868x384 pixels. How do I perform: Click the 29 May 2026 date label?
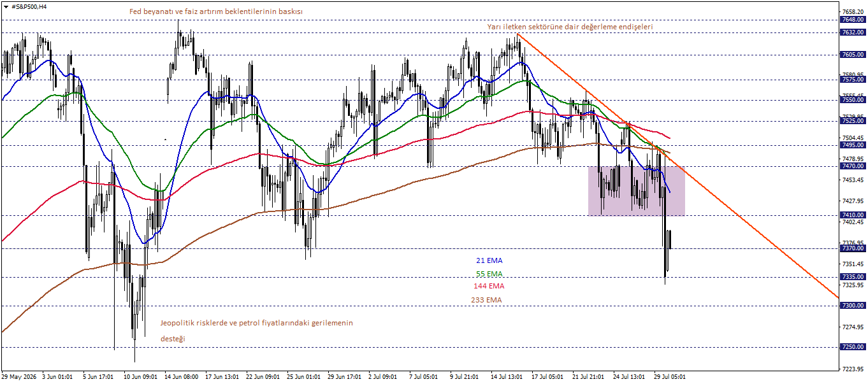coord(19,376)
